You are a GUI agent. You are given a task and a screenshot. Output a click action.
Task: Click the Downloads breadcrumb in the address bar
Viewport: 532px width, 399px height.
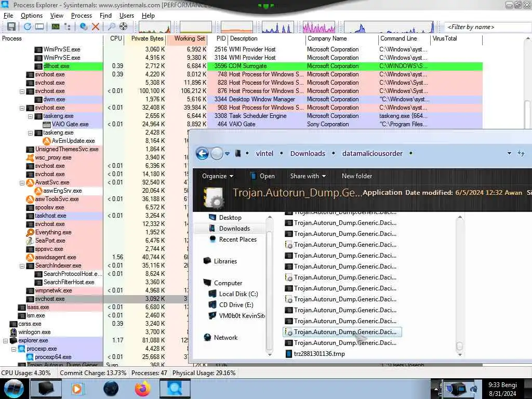click(x=308, y=154)
